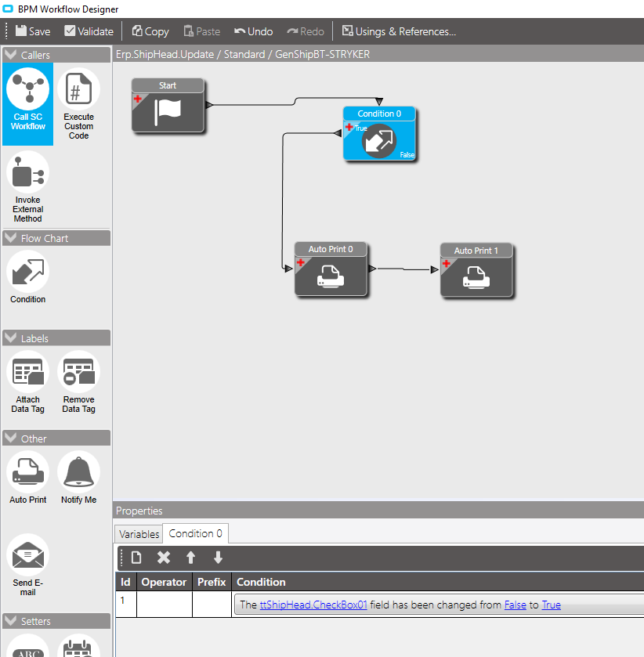644x657 pixels.
Task: Click the True output of Condition 0
Action: [x=361, y=128]
